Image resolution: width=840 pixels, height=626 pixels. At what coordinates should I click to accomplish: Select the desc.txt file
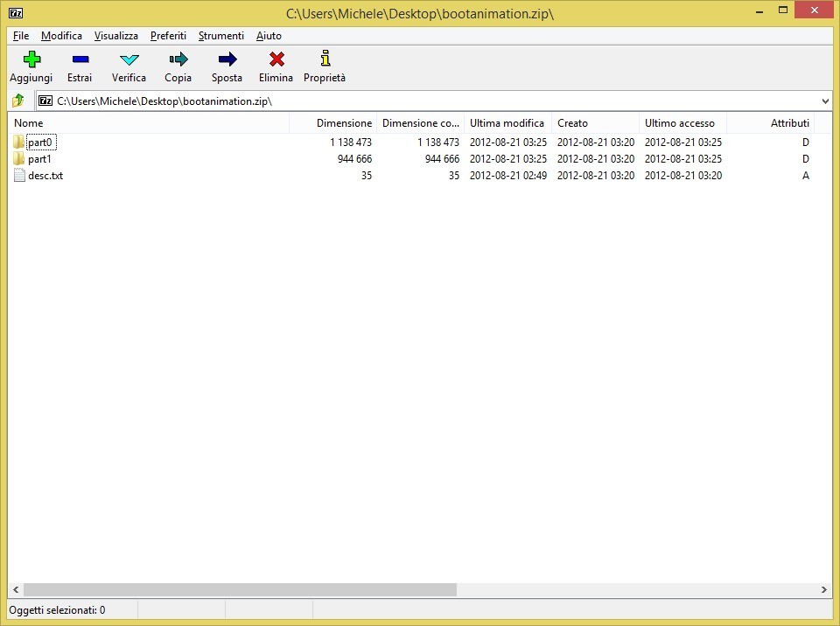45,176
